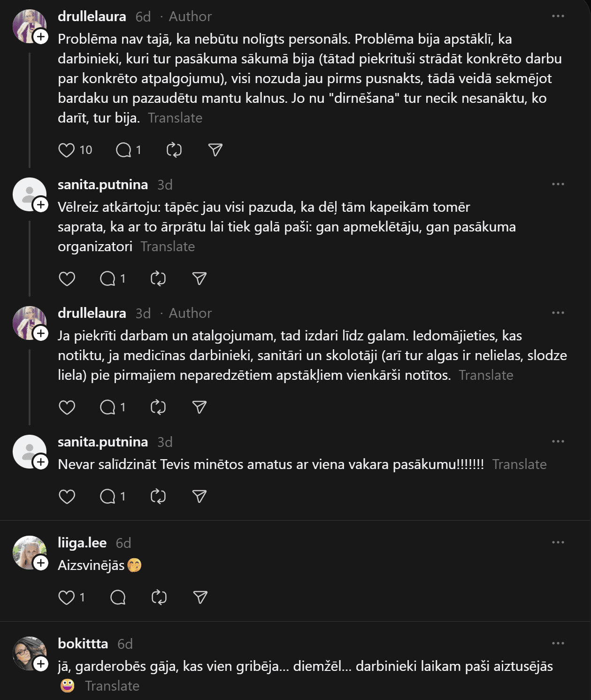Translate sanita.putnina's 'Nevar salīdzināt' comment
This screenshot has height=700, width=591.
pos(519,464)
